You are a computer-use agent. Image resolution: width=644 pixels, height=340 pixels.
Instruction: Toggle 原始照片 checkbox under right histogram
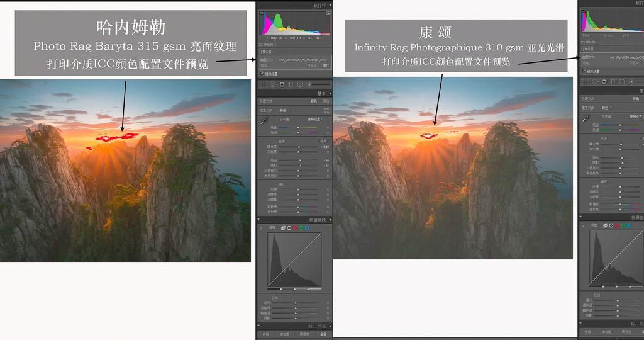click(x=583, y=42)
